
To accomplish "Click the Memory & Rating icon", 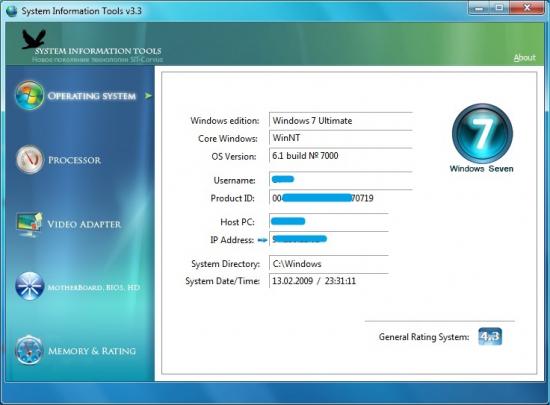I will [29, 350].
